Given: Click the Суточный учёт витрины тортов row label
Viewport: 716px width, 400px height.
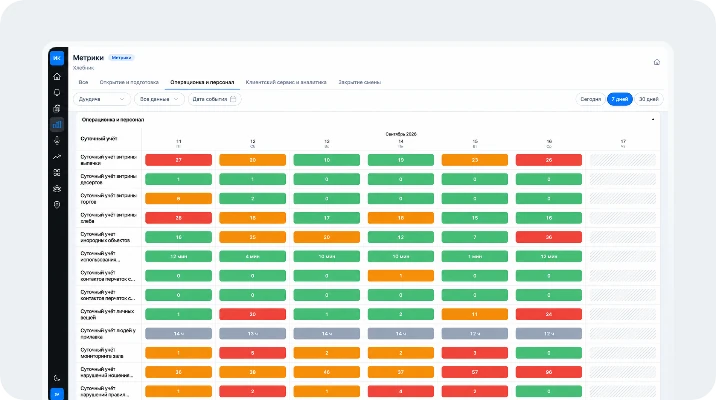Looking at the screenshot, I should (109, 199).
